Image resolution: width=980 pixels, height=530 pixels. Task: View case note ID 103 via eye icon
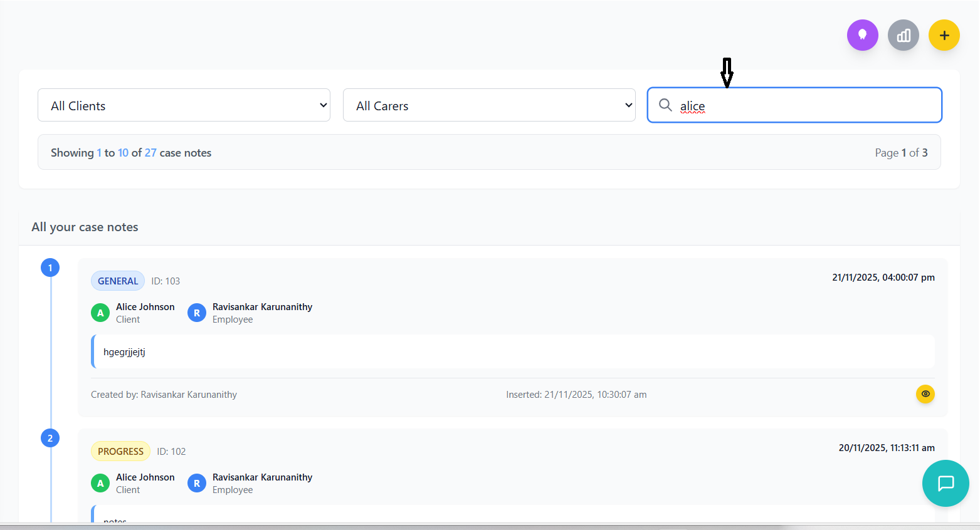tap(925, 394)
